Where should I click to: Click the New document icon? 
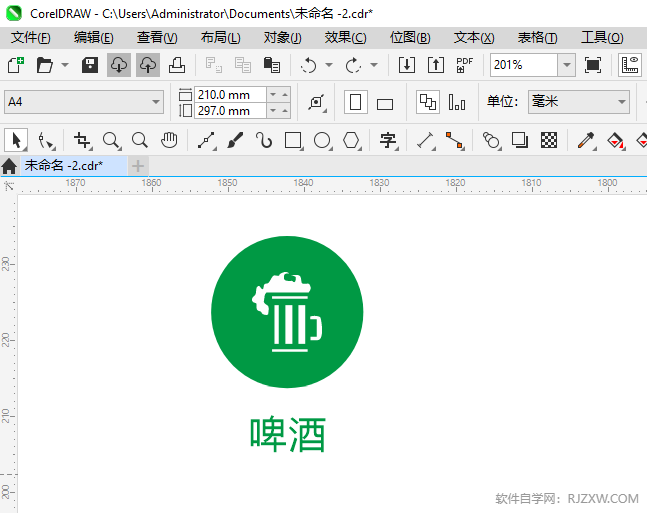click(16, 65)
